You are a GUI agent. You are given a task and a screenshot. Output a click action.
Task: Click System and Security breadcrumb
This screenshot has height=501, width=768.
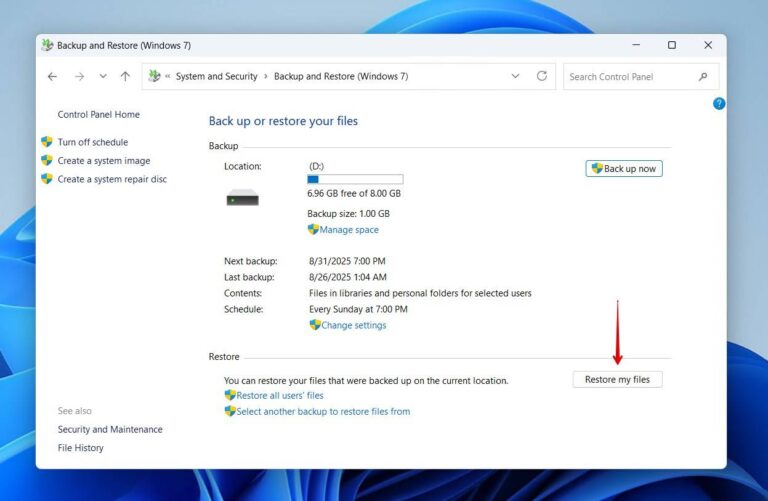pos(216,76)
